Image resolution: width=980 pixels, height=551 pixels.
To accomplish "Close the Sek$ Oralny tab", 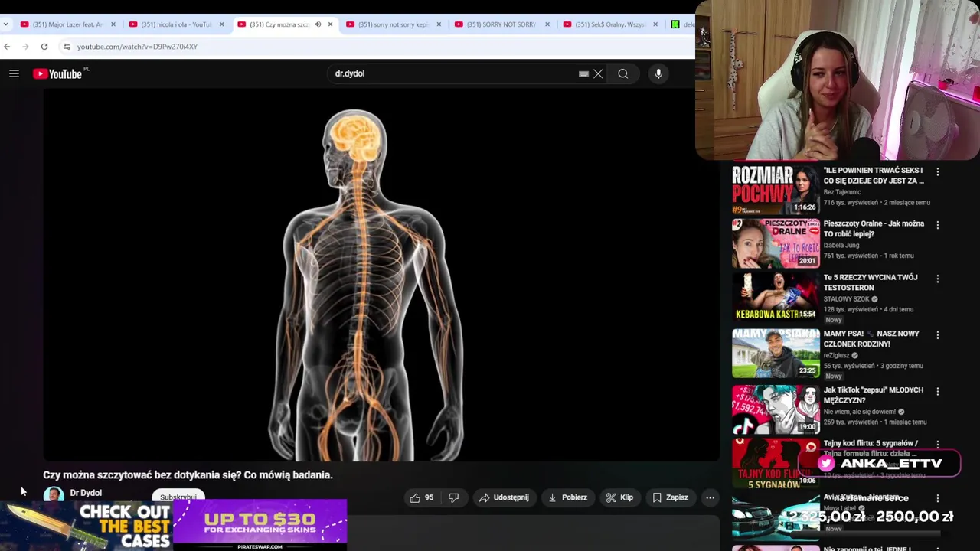I will pyautogui.click(x=655, y=24).
